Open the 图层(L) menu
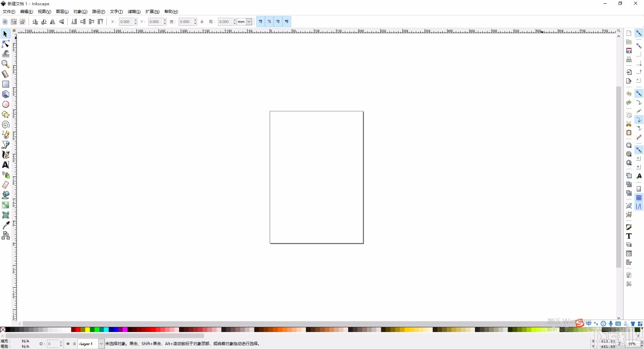This screenshot has width=644, height=349. click(62, 12)
